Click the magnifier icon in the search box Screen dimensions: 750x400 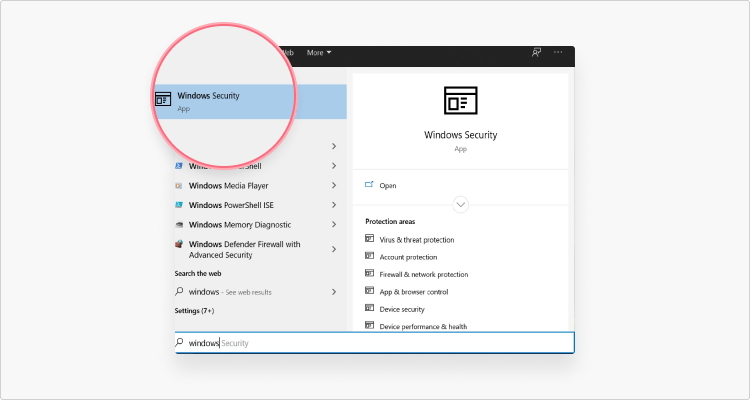[179, 343]
